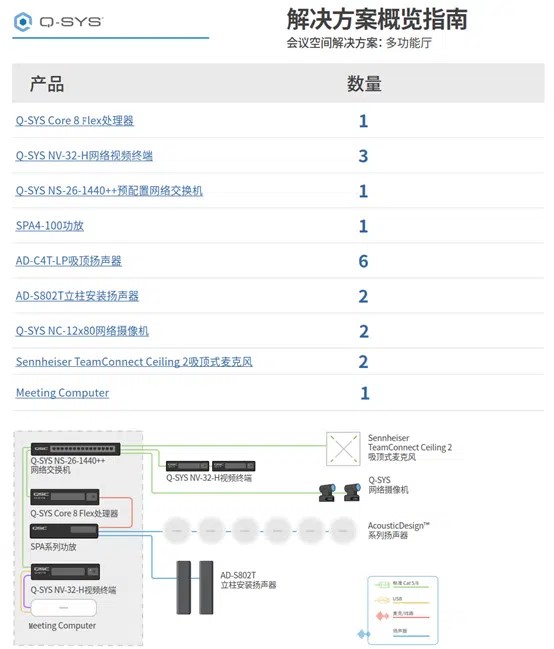
Task: Open the SPA4-100功放 product link
Action: 50,226
